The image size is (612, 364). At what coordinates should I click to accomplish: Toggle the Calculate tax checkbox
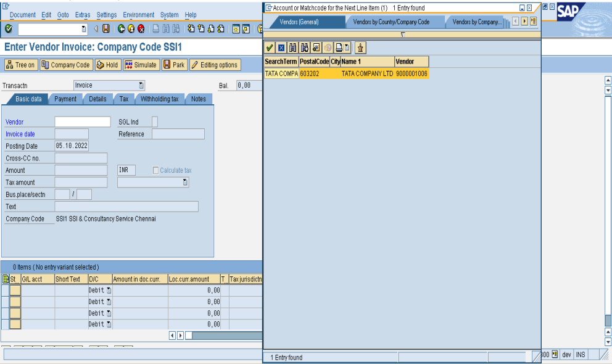tap(156, 170)
